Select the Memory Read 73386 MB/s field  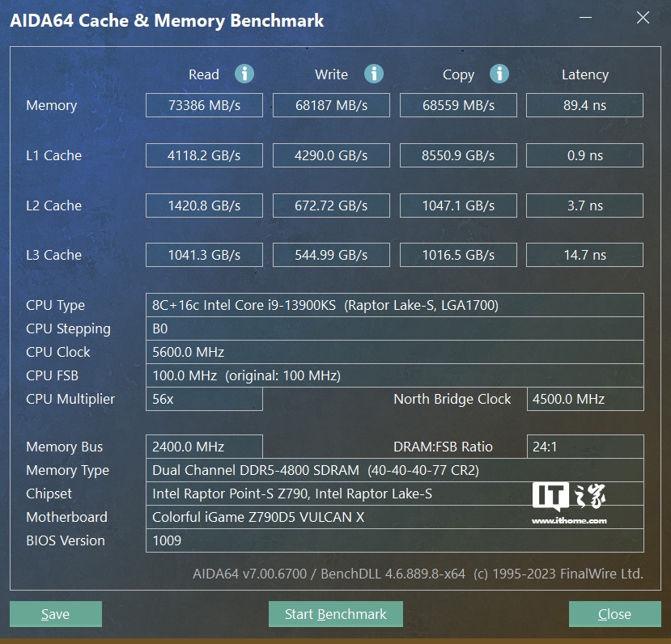(x=204, y=105)
